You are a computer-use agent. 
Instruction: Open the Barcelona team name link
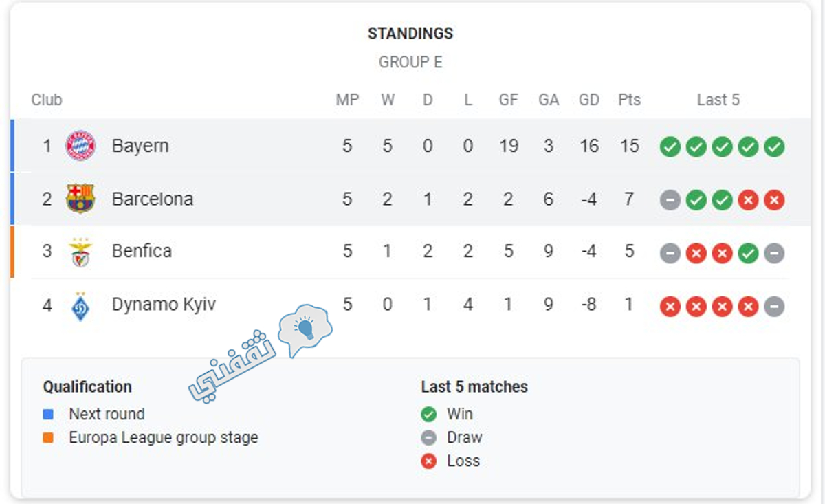(x=153, y=199)
